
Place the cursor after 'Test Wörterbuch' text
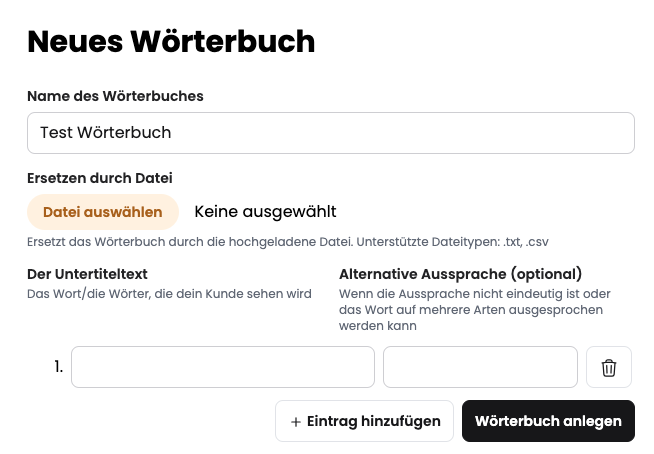[x=173, y=133]
